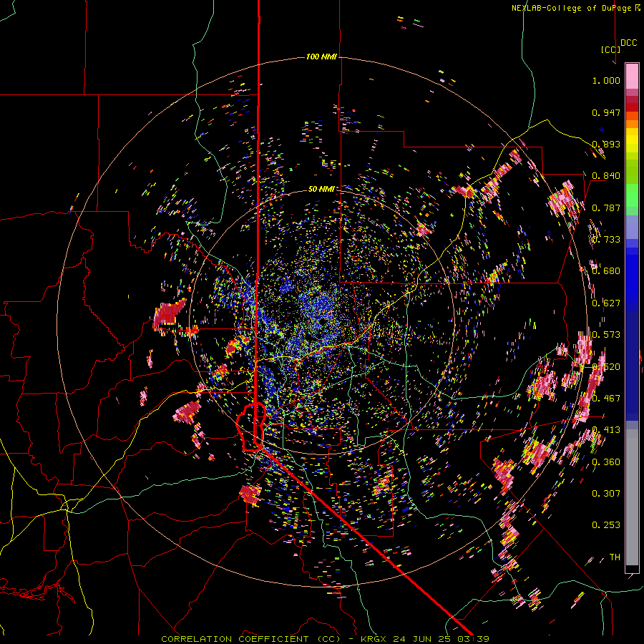Click the 100 NMI range ring label

(x=321, y=57)
